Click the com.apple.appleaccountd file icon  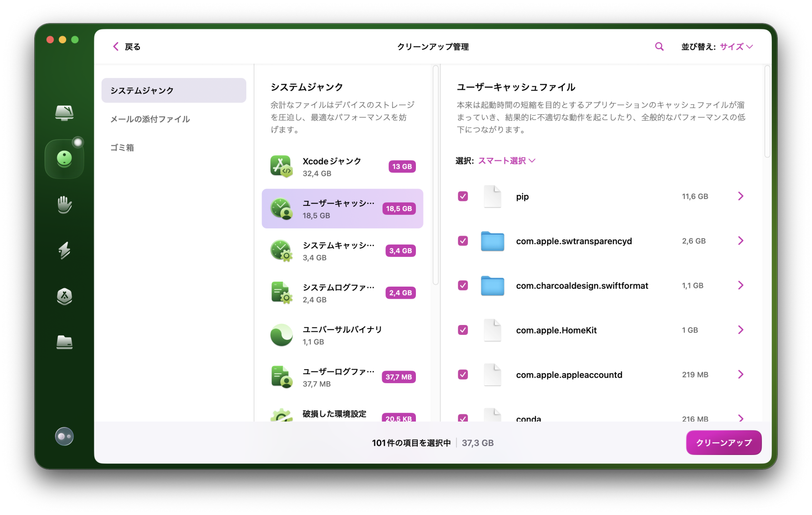coord(493,375)
